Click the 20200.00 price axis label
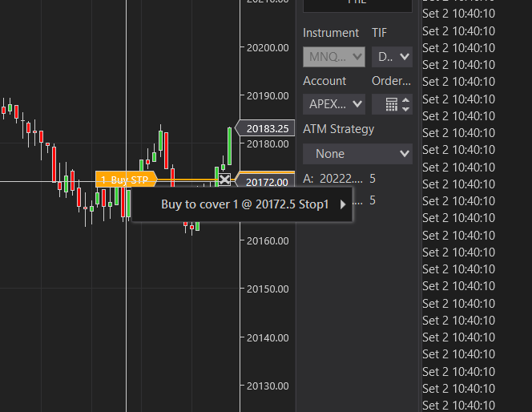The height and width of the screenshot is (412, 532). click(x=268, y=48)
